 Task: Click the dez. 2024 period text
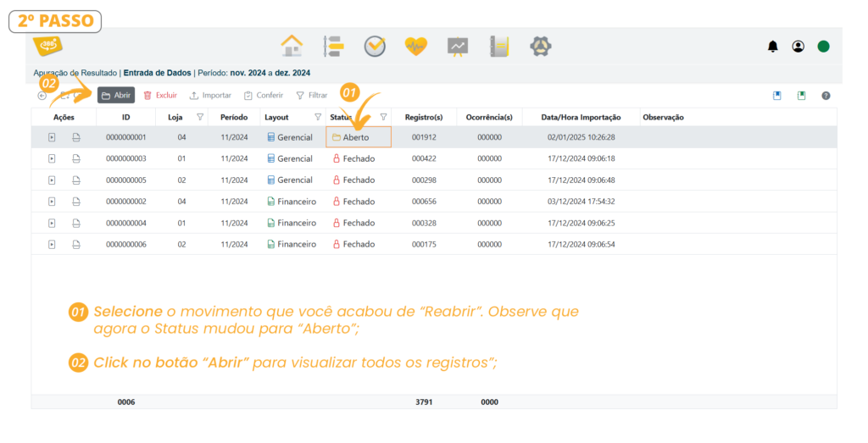click(x=292, y=73)
